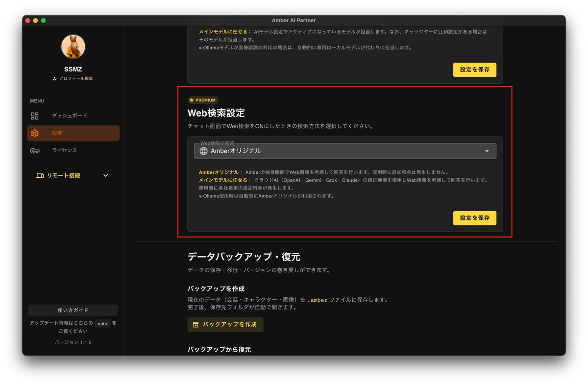
Task: Click the upper 設定を保存 button
Action: 475,70
